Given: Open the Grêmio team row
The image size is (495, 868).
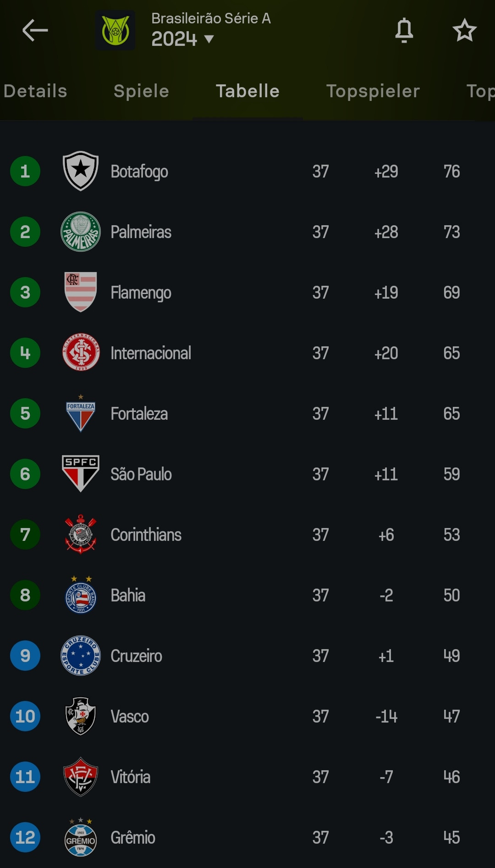Looking at the screenshot, I should pos(247,838).
